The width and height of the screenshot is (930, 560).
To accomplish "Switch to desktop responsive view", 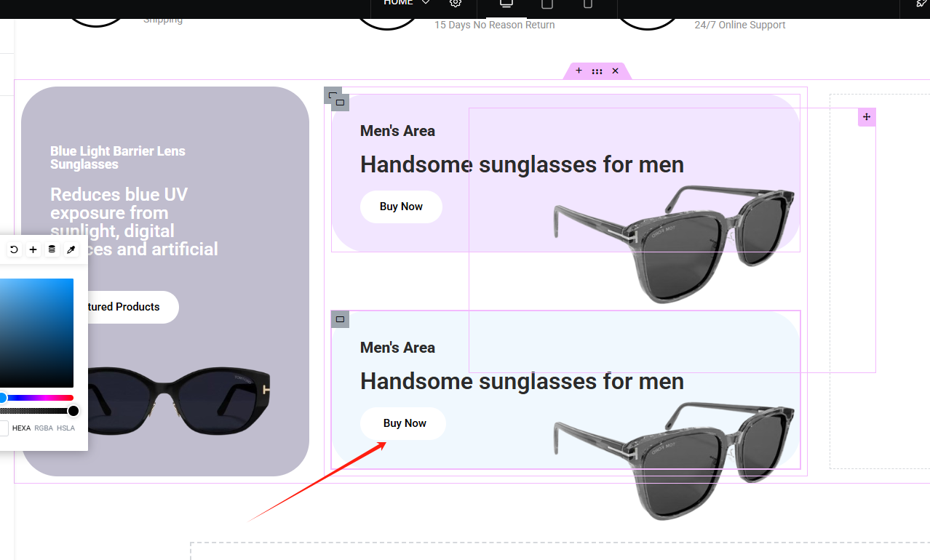I will point(506,4).
